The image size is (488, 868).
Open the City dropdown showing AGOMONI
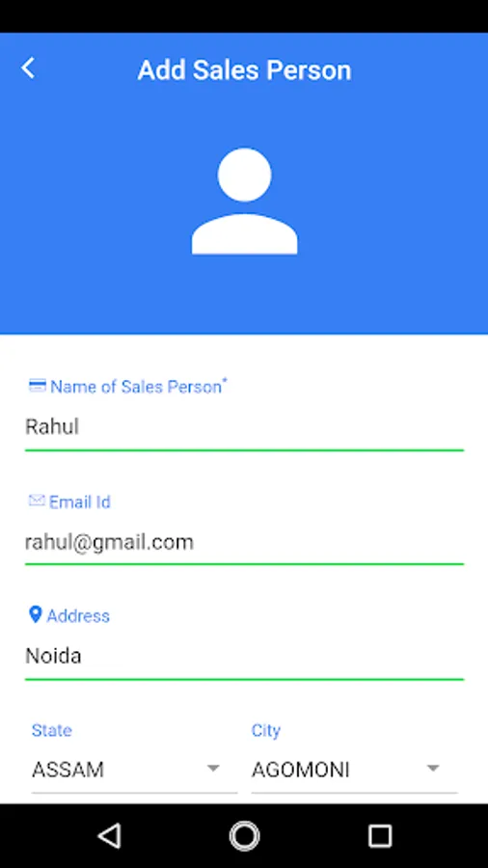coord(354,770)
